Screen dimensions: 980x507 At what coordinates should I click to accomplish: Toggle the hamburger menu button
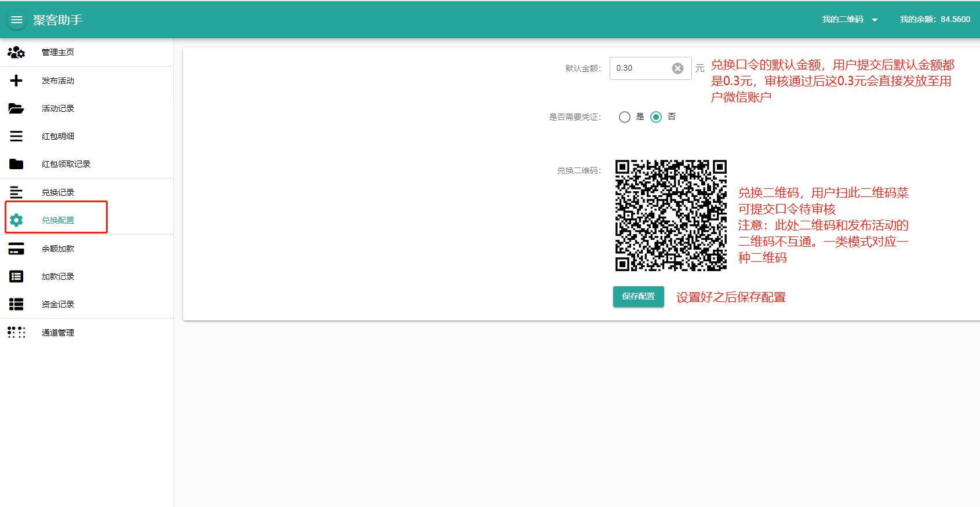point(16,20)
